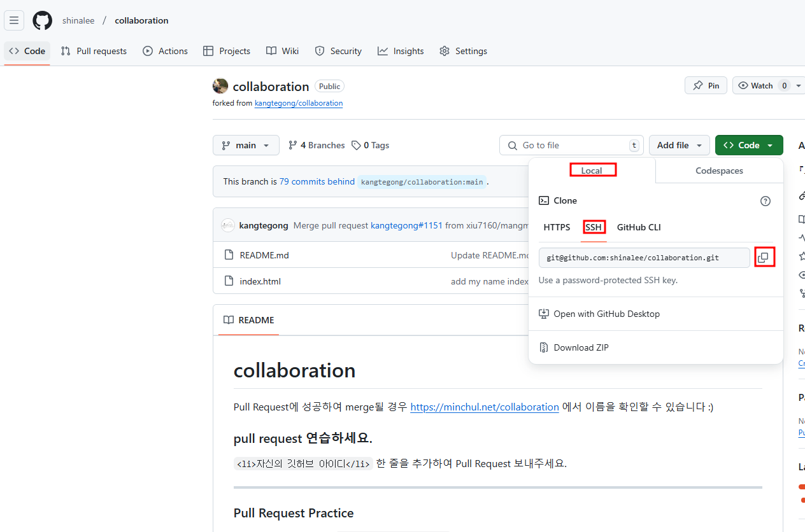
Task: Expand the Add file dropdown
Action: click(x=680, y=145)
